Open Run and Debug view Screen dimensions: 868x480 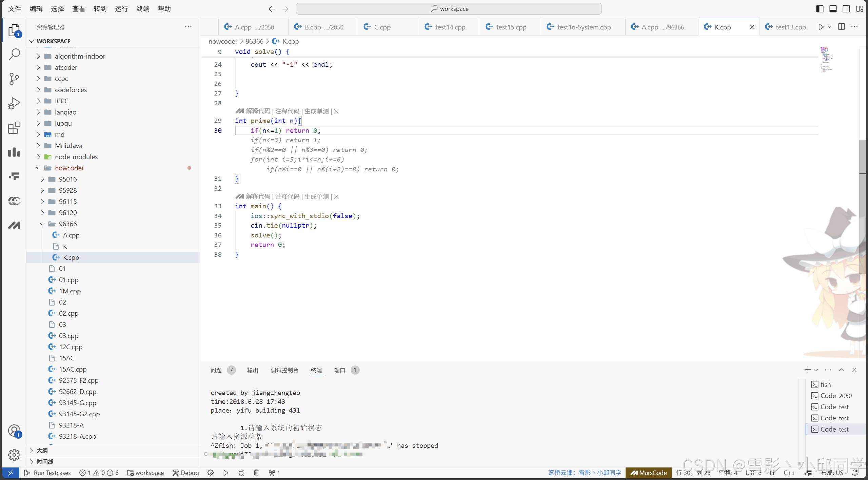pyautogui.click(x=14, y=103)
